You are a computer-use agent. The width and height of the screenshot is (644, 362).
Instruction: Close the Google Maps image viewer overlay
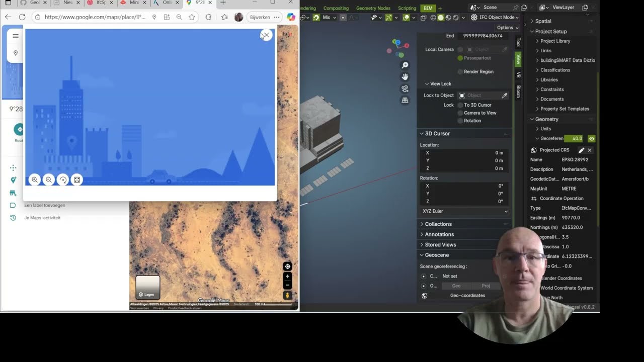266,35
